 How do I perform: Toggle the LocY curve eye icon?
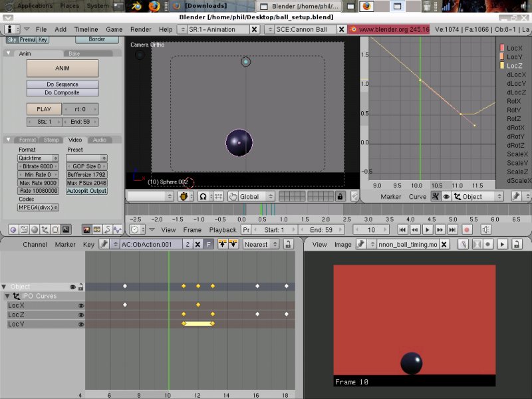coord(80,325)
